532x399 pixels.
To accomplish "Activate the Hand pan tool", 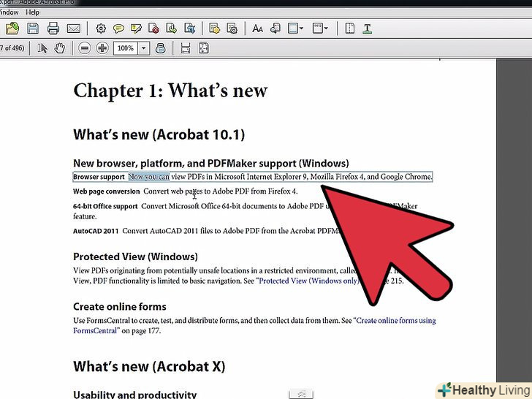I will click(60, 48).
